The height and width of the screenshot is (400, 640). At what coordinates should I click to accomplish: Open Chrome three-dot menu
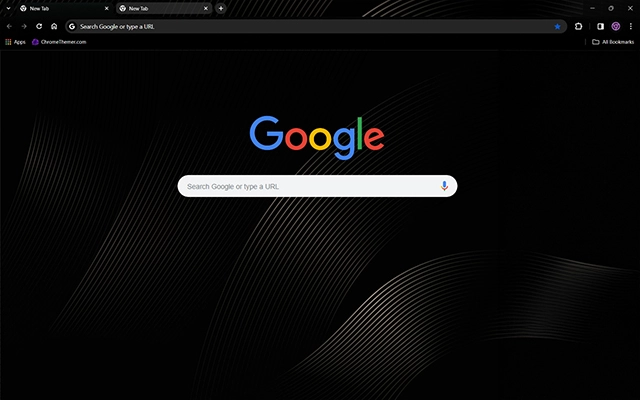(x=631, y=26)
